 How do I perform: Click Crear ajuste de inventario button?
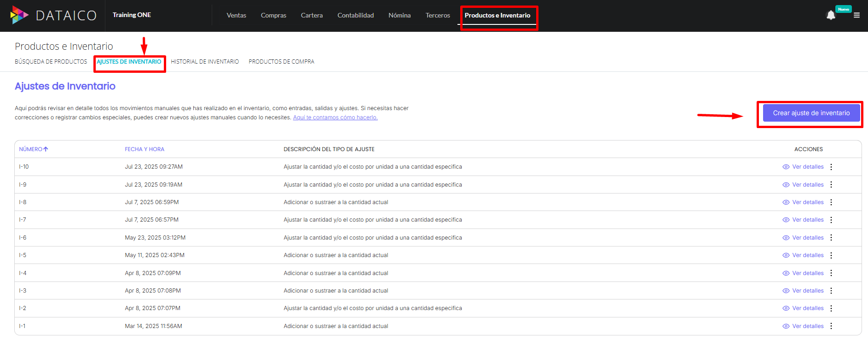(x=811, y=113)
